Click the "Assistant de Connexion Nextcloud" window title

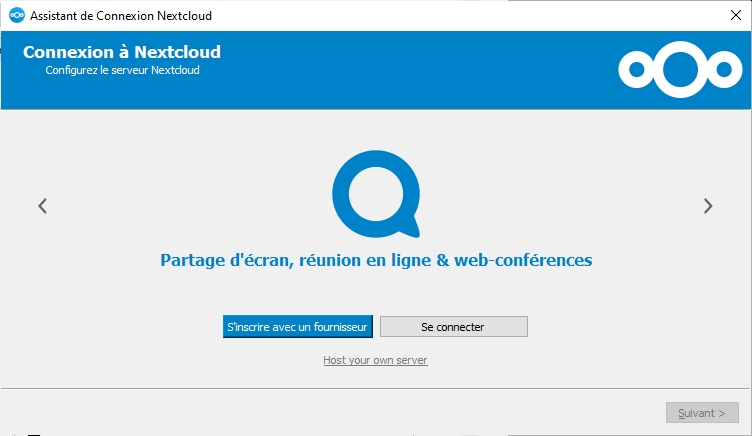click(x=120, y=16)
